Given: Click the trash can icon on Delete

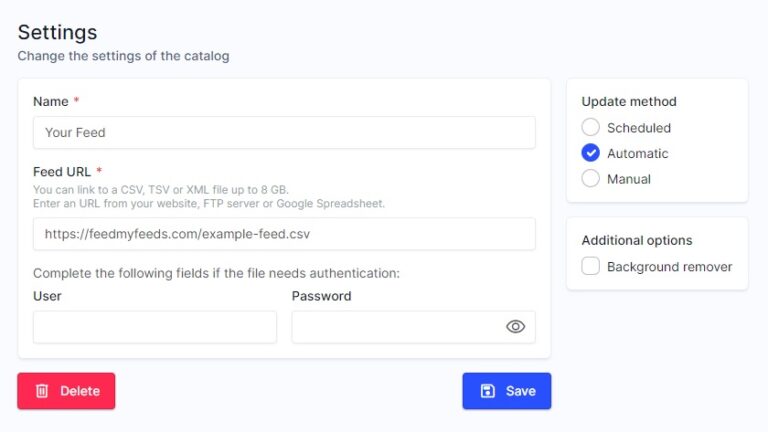Looking at the screenshot, I should 42,391.
